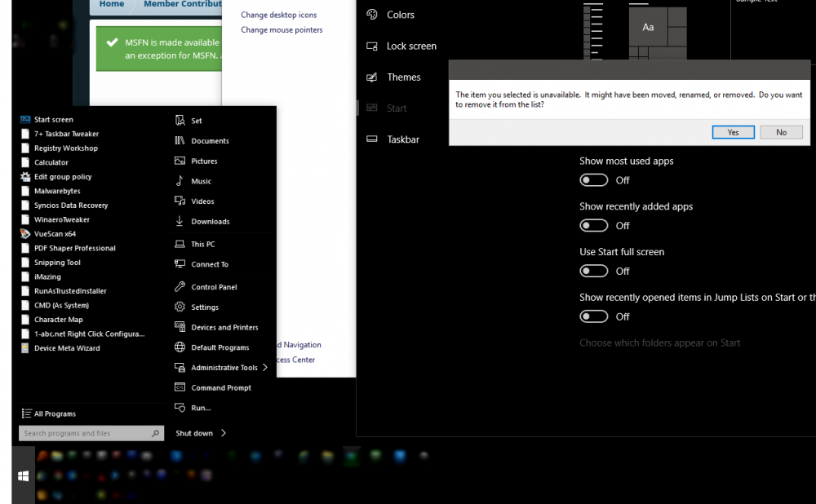Expand the Shut down options arrow
Viewport: 816px width, 504px height.
(x=224, y=433)
